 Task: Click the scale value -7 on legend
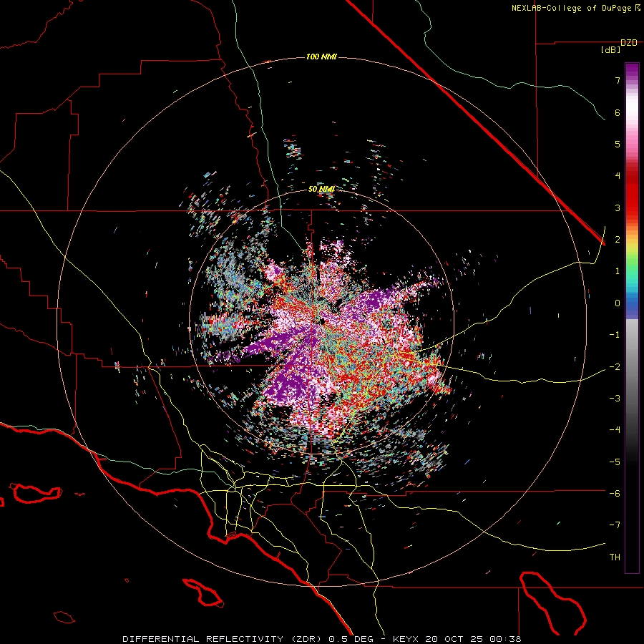click(x=615, y=525)
